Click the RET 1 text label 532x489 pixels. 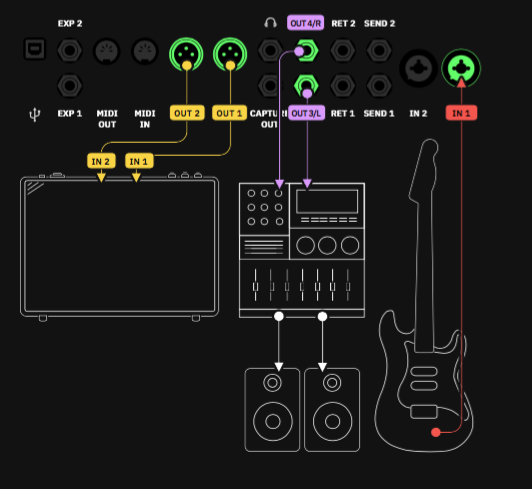[343, 113]
